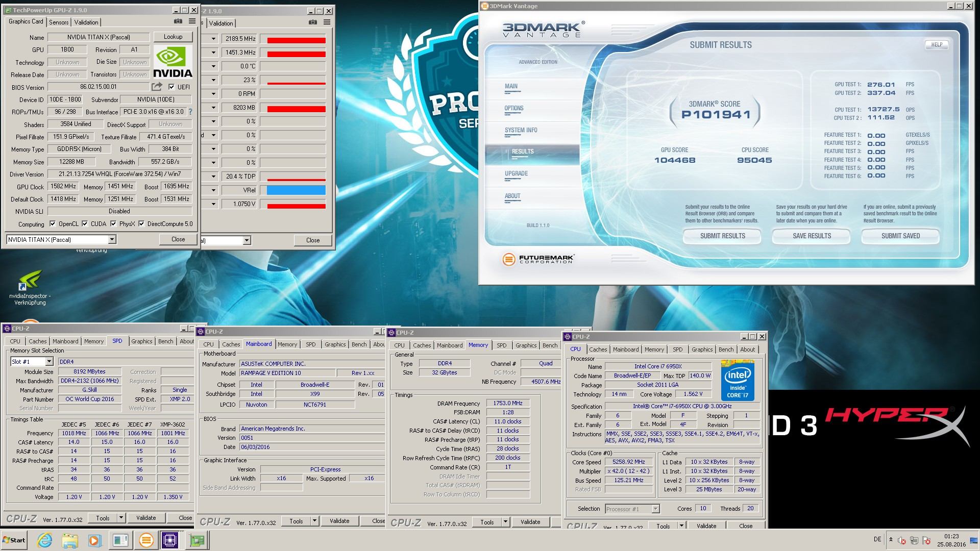Switch to GPU-Z green card taskbar icon

197,540
